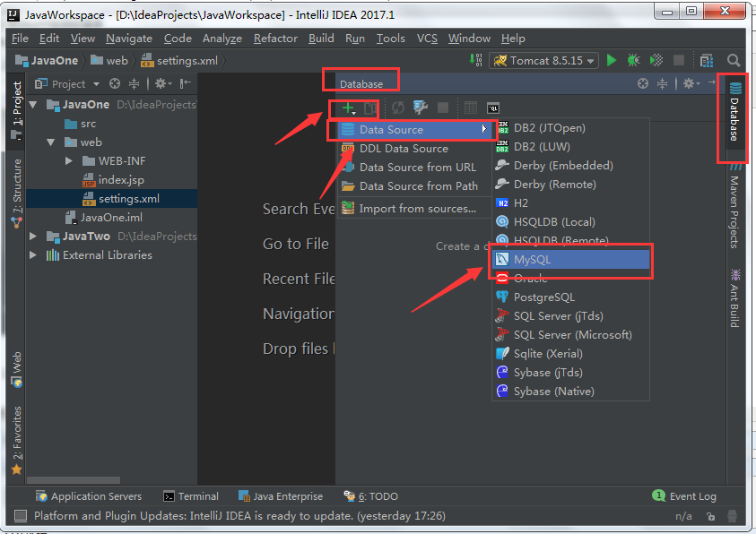
Task: Hide Database panel arrow icon
Action: coord(712,82)
